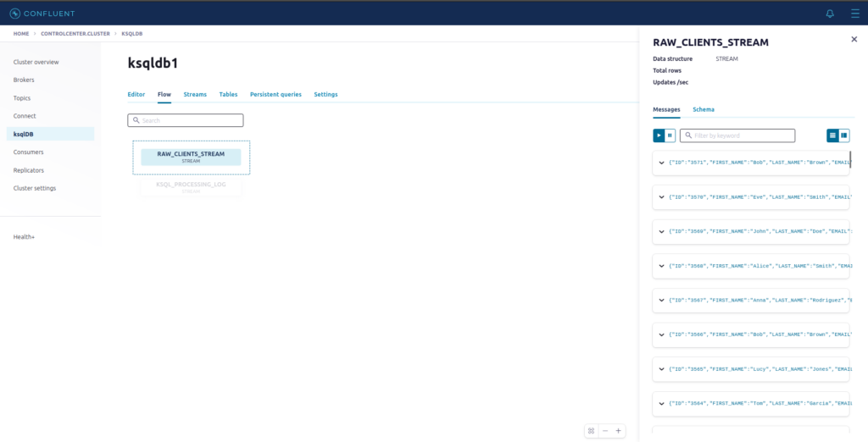868x442 pixels.
Task: Click the notification bell icon
Action: 830,14
